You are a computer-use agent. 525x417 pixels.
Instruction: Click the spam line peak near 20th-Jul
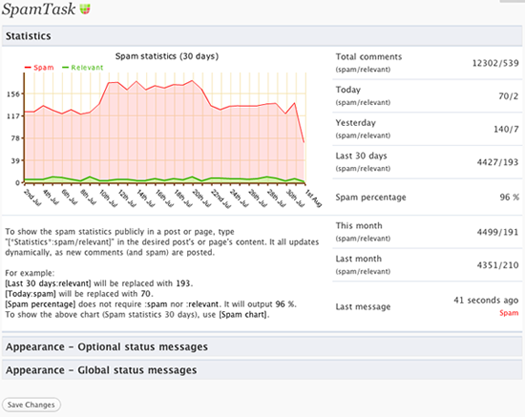192,80
